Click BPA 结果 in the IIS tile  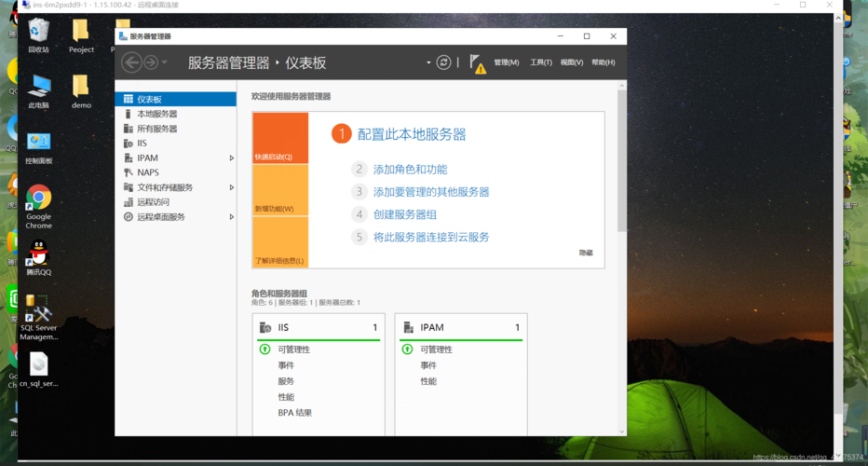[x=295, y=413]
